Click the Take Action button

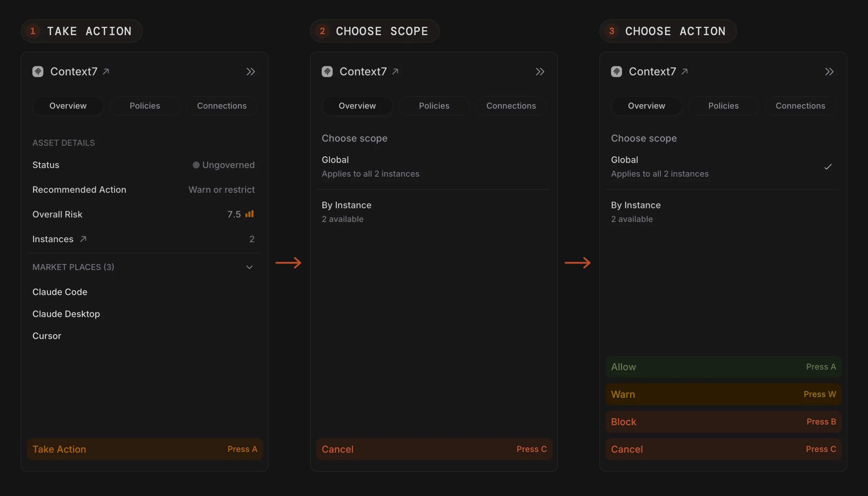point(145,449)
